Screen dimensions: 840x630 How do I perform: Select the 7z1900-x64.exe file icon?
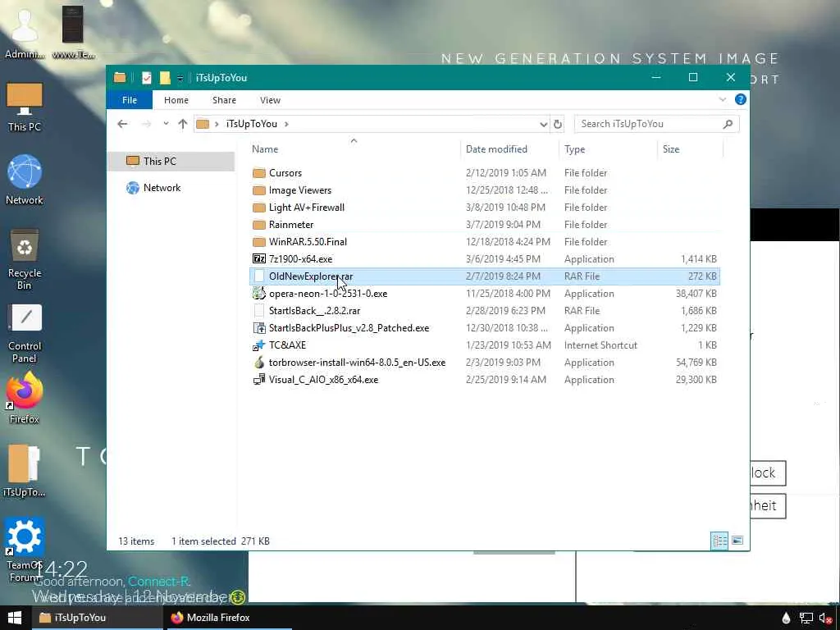pyautogui.click(x=258, y=258)
